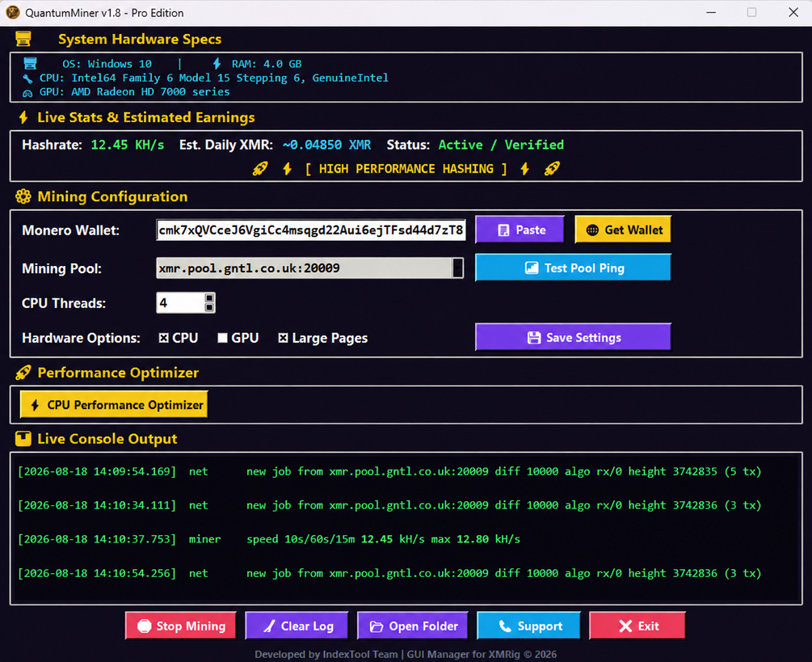
Task: Click the left rocket icon beside High Performance Hashing
Action: 260,169
